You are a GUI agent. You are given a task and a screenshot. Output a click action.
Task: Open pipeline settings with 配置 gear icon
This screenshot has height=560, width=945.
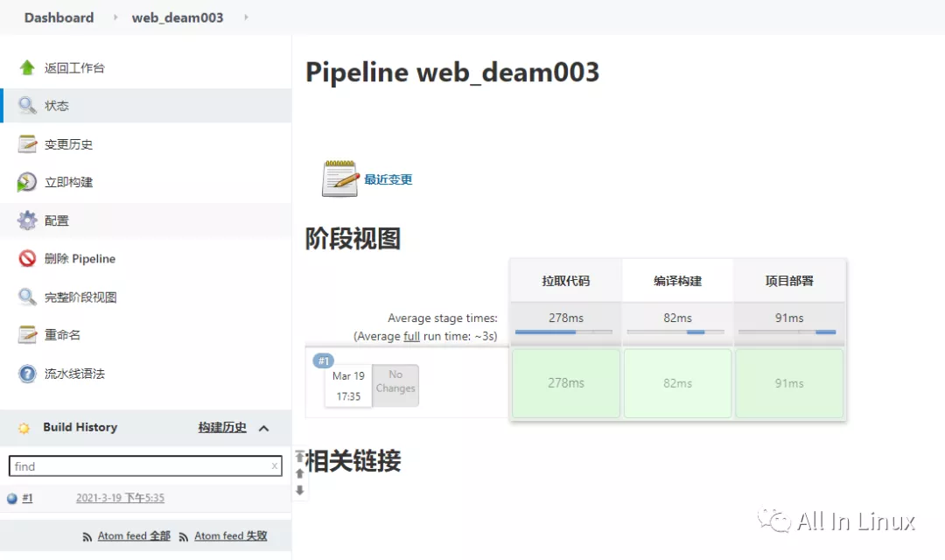(x=26, y=220)
